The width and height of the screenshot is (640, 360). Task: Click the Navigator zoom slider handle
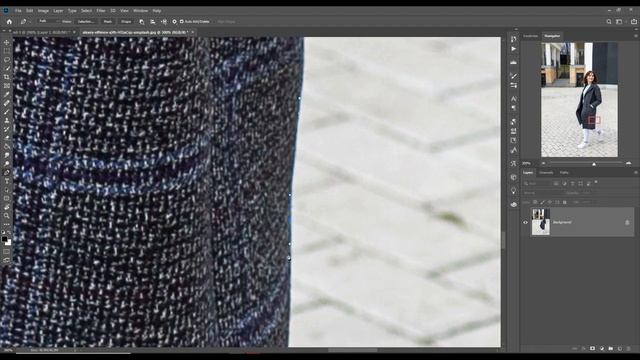pyautogui.click(x=594, y=164)
